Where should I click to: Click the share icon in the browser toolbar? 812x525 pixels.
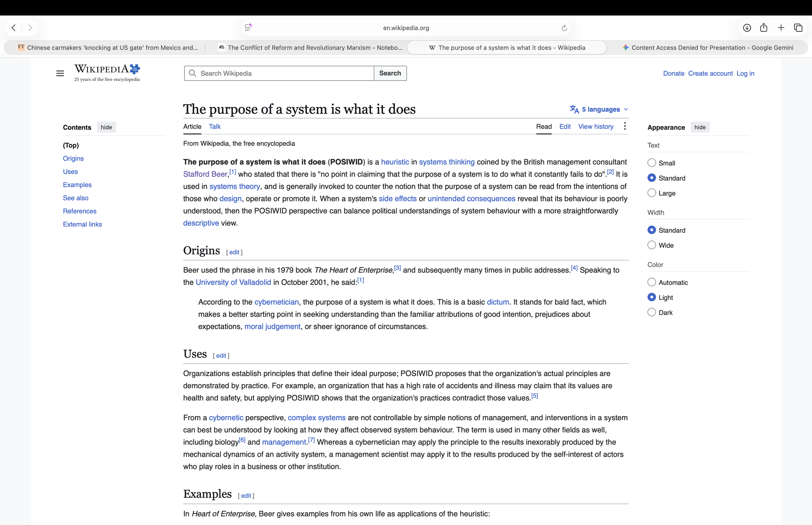(x=764, y=28)
